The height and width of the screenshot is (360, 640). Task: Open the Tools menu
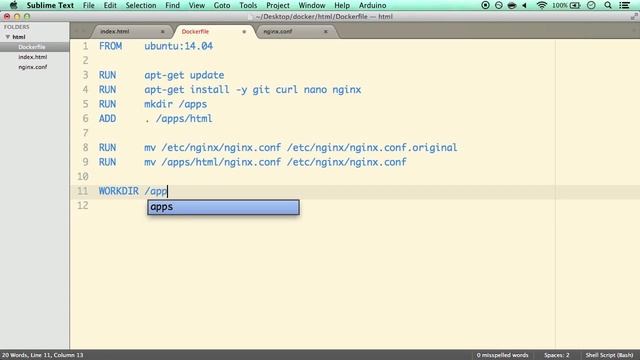(x=248, y=5)
